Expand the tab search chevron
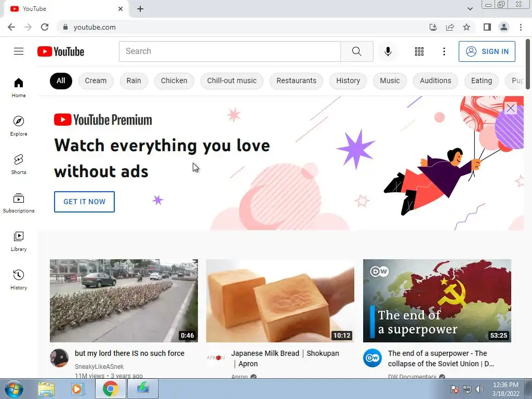 click(x=470, y=9)
